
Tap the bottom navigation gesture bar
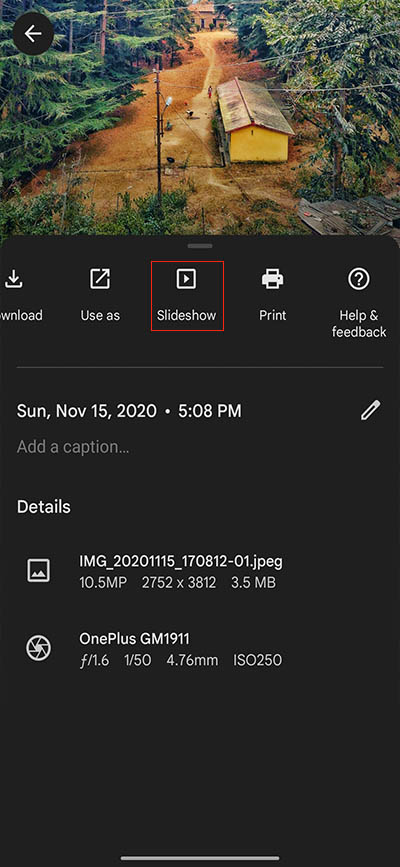[x=200, y=858]
